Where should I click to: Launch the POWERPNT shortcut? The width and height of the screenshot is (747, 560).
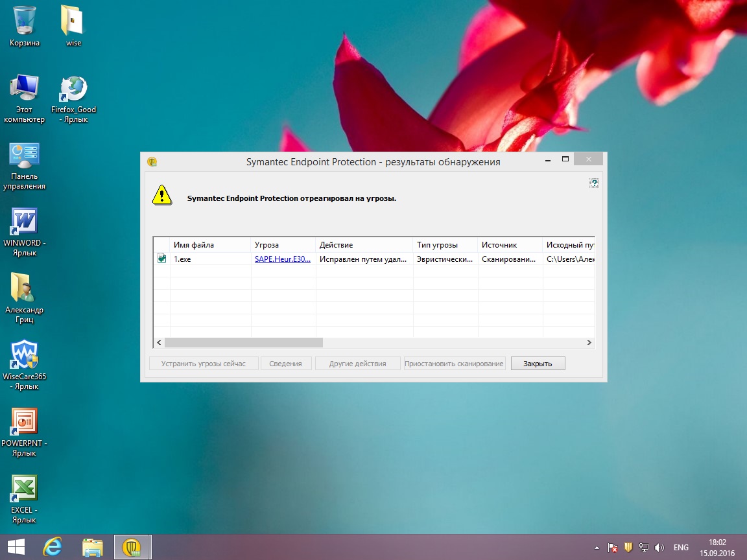click(24, 432)
